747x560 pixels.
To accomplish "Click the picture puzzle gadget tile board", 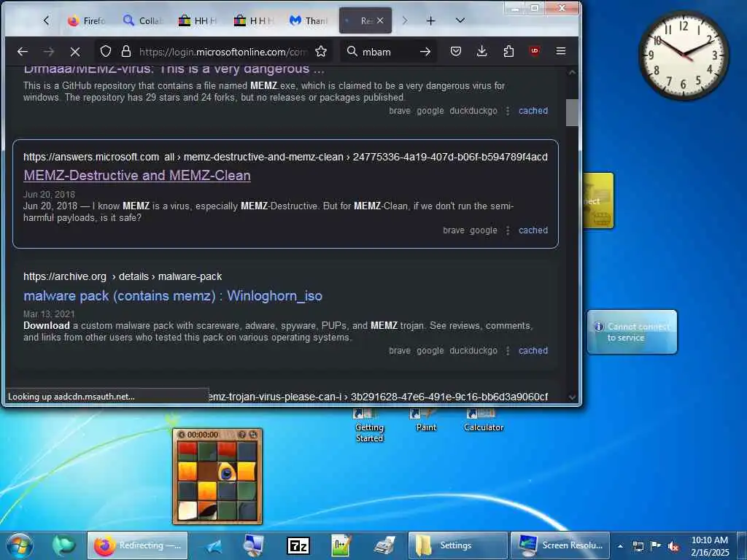I will point(217,481).
